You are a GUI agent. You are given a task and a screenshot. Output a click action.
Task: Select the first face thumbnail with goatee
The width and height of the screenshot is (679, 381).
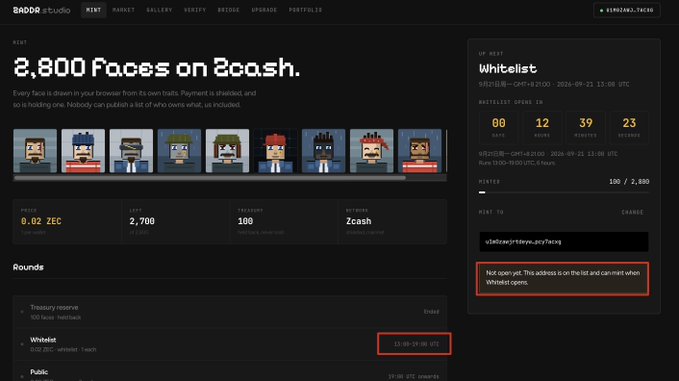tap(35, 151)
